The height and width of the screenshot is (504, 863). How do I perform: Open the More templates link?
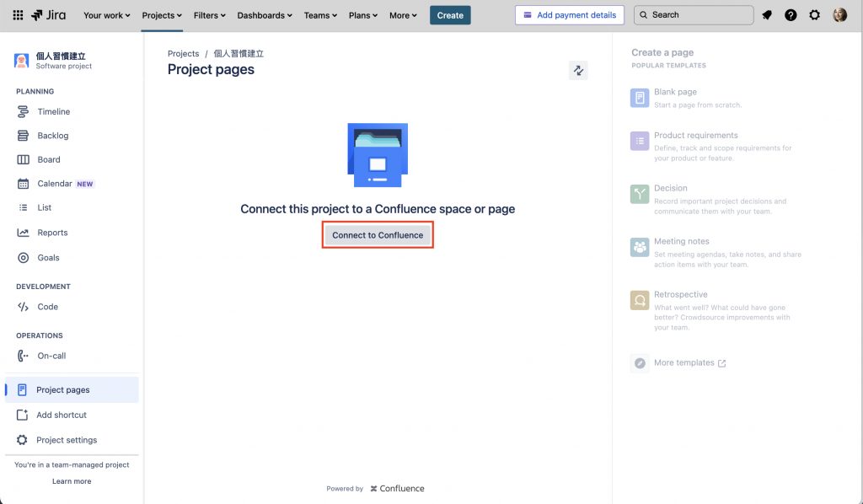tap(689, 363)
